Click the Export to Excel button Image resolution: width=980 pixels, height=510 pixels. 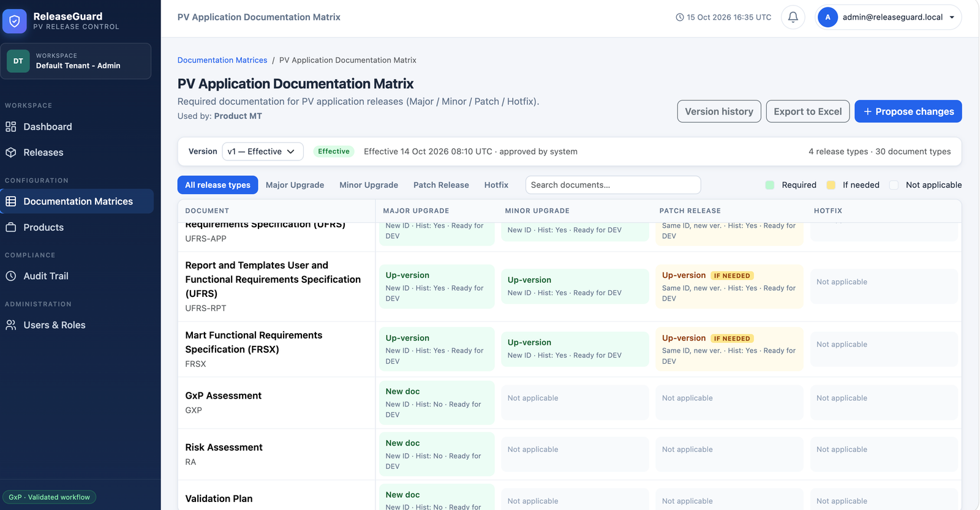[x=807, y=111]
